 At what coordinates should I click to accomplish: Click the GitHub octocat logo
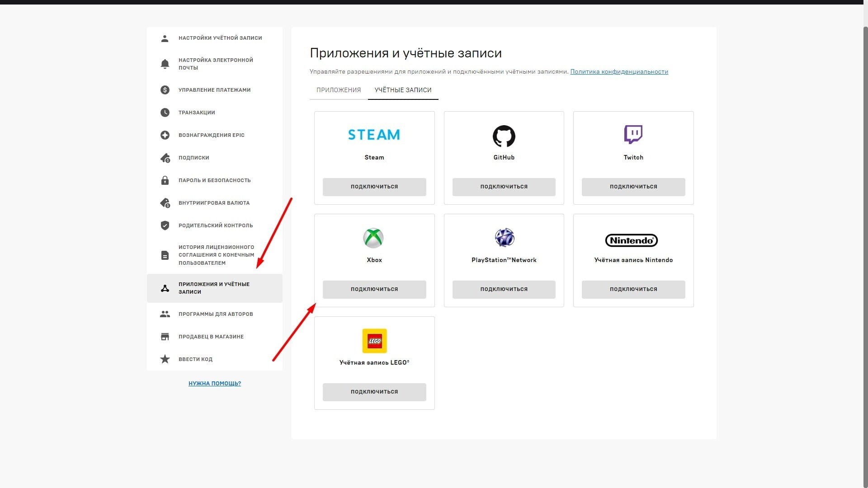pyautogui.click(x=504, y=136)
